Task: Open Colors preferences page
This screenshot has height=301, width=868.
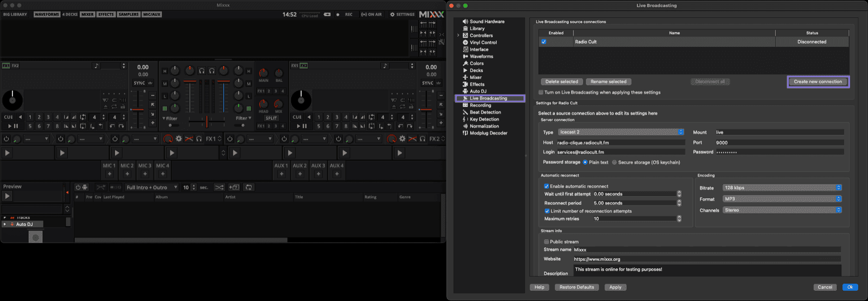Action: (x=476, y=64)
